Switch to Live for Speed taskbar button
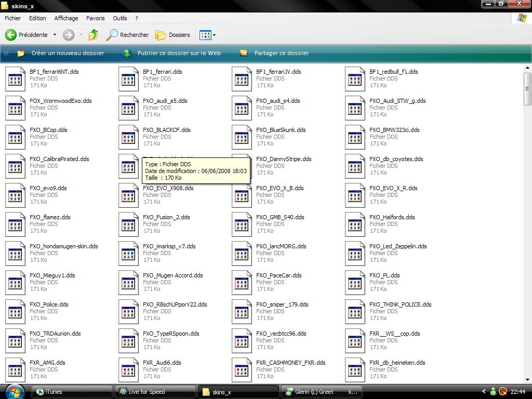 point(155,392)
